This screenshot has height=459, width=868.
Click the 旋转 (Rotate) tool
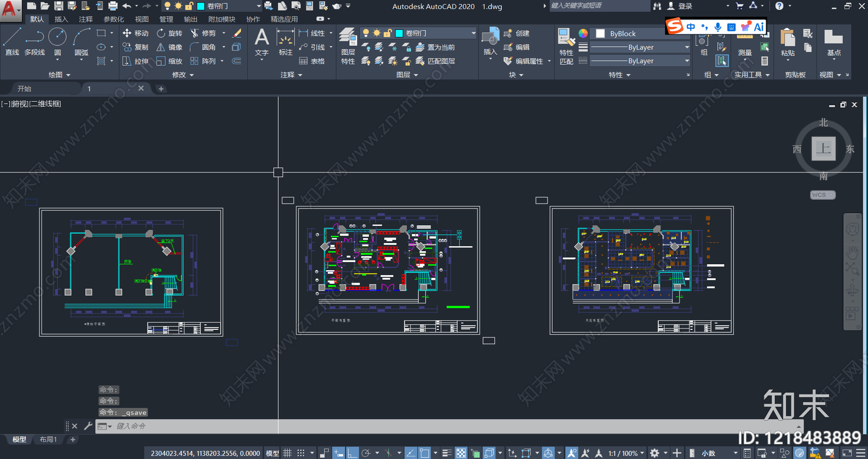(x=169, y=33)
